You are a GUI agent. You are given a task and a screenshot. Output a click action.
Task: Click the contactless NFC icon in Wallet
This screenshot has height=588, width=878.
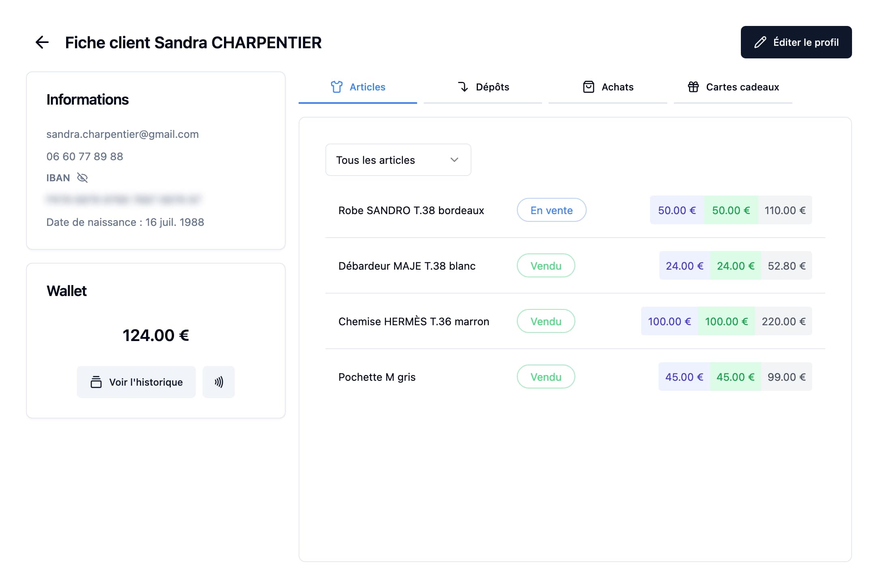click(x=219, y=382)
